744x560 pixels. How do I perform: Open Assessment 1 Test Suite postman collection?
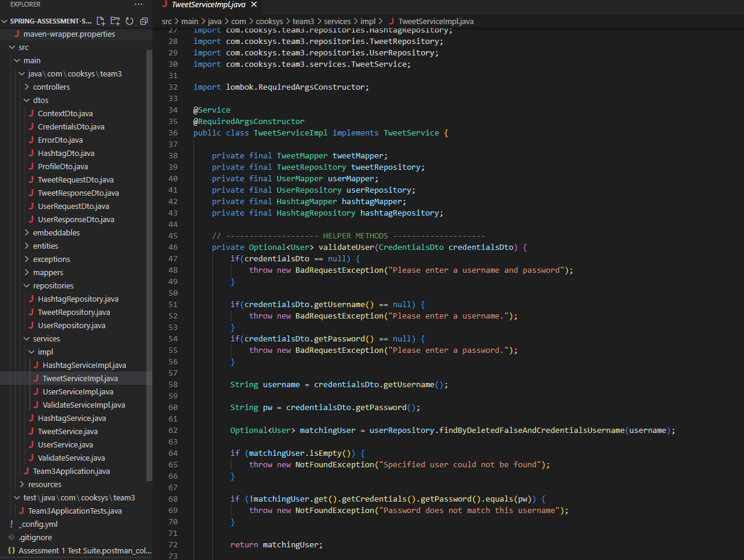click(85, 550)
